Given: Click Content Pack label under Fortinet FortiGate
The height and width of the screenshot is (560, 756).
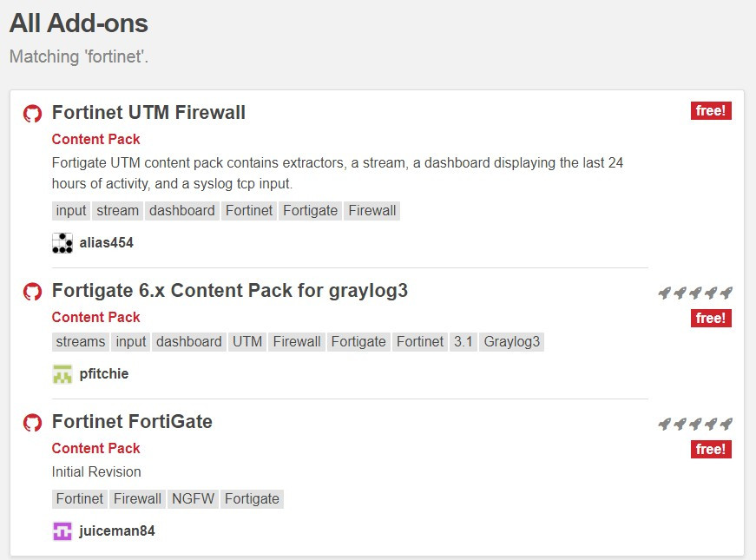Looking at the screenshot, I should tap(95, 449).
